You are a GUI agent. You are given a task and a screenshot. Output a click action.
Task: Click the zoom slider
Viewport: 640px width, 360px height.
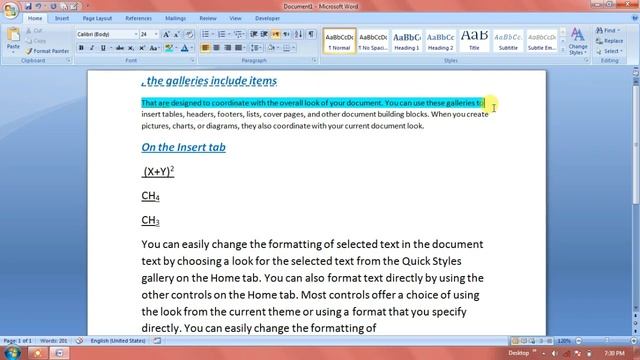point(607,341)
